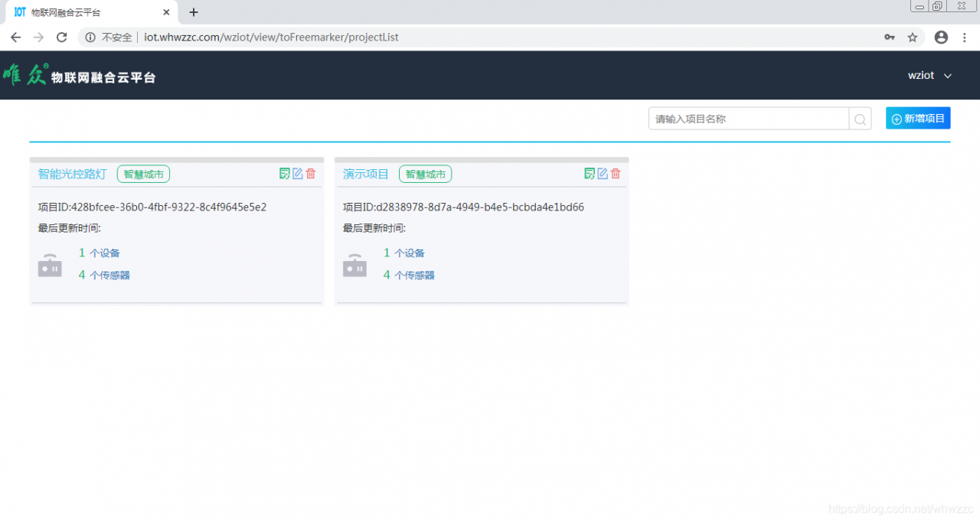Click the edit pencil icon on 演示项目
Image resolution: width=980 pixels, height=522 pixels.
click(x=603, y=174)
